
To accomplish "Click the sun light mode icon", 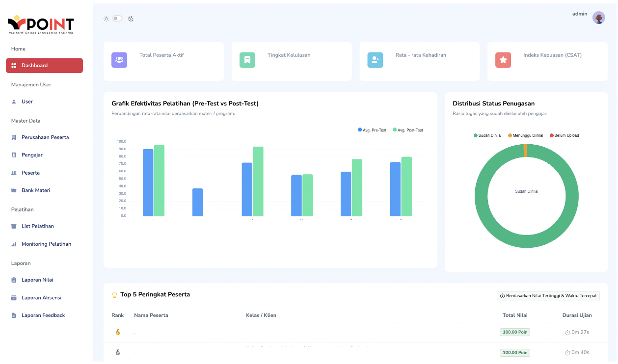I will tap(106, 19).
